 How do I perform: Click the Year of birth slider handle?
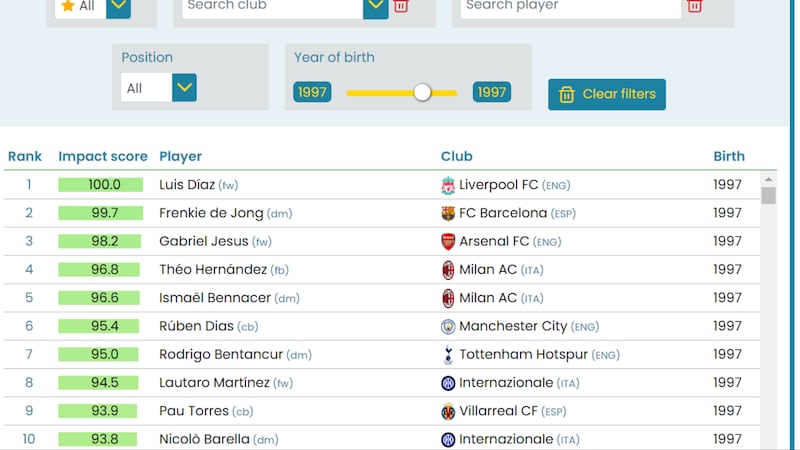(x=422, y=93)
